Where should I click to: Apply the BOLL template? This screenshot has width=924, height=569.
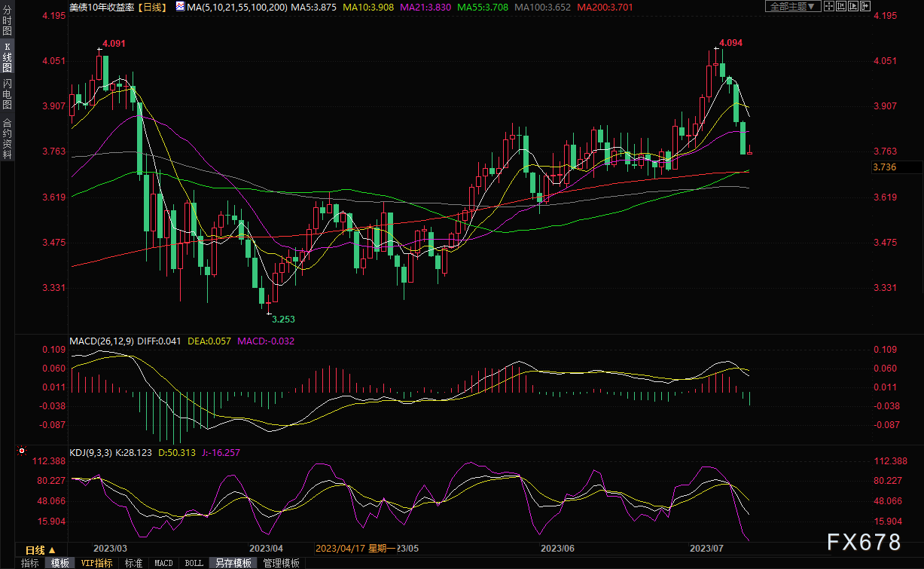tap(194, 563)
